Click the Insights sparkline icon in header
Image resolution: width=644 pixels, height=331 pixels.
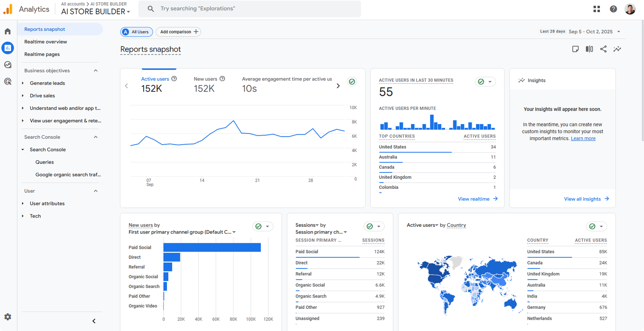pos(617,49)
